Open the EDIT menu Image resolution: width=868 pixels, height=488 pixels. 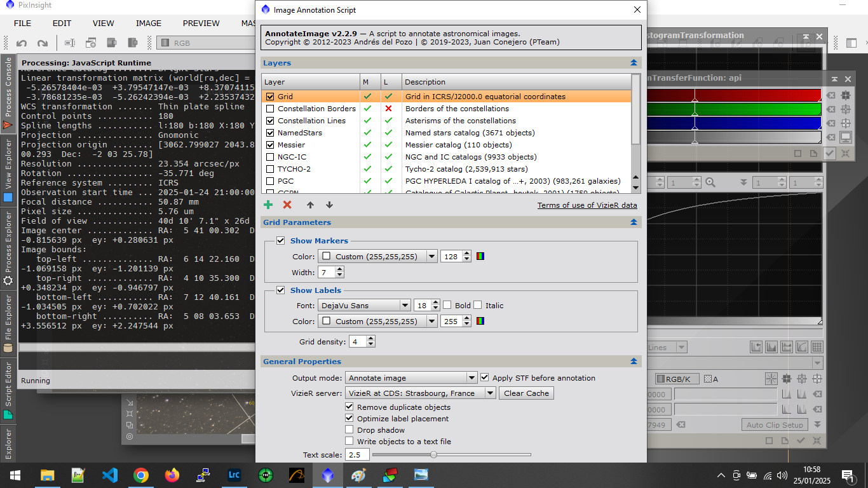pyautogui.click(x=62, y=23)
